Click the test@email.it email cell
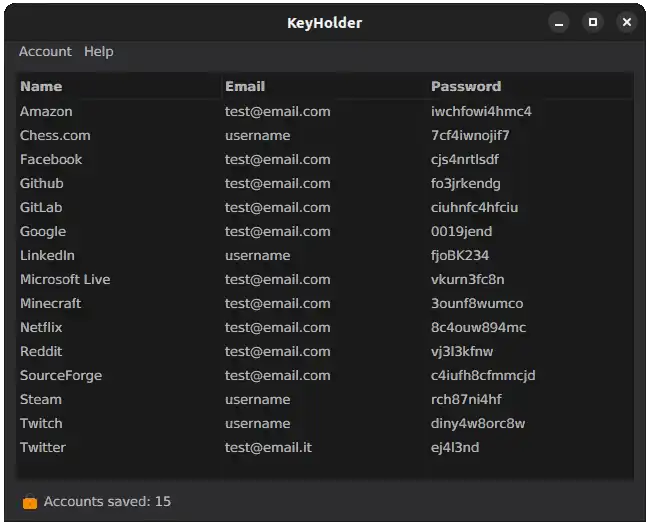The image size is (648, 526). pos(269,447)
